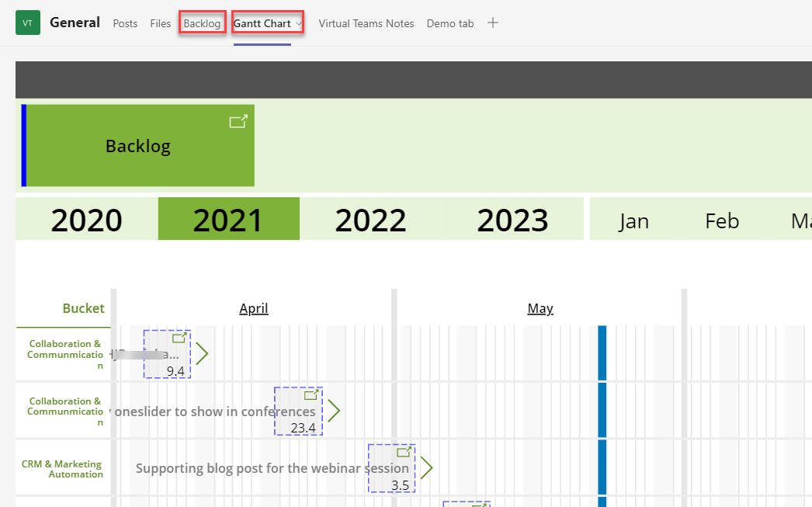Open pop-out icon on 3.5 task card

point(404,451)
